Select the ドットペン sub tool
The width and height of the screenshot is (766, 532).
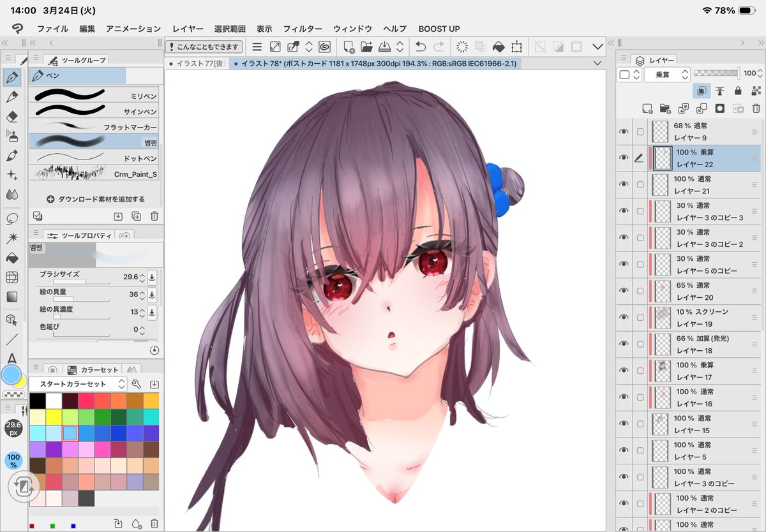pyautogui.click(x=94, y=157)
